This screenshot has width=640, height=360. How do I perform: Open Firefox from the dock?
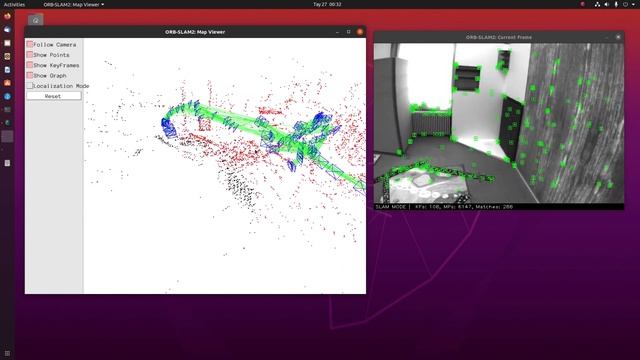(7, 16)
